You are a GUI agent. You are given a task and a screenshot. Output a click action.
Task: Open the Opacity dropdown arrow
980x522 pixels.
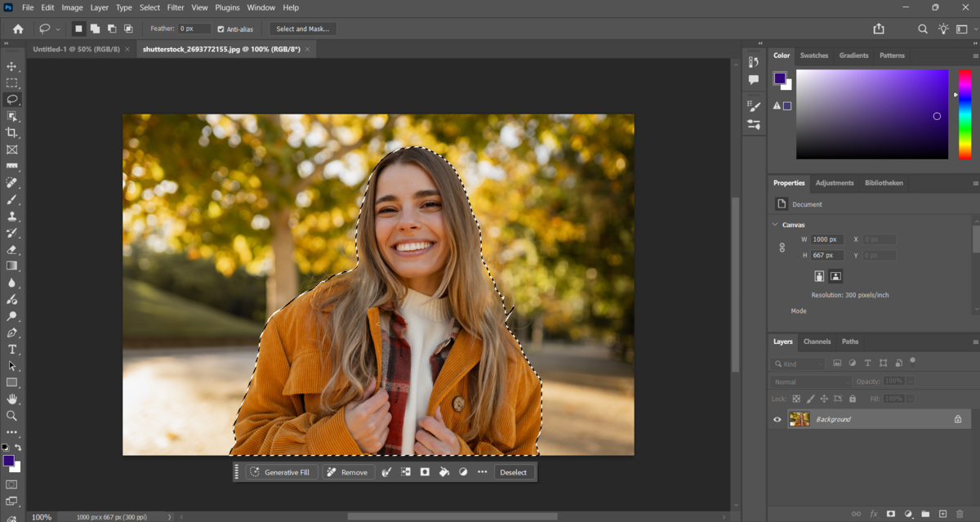tap(911, 381)
